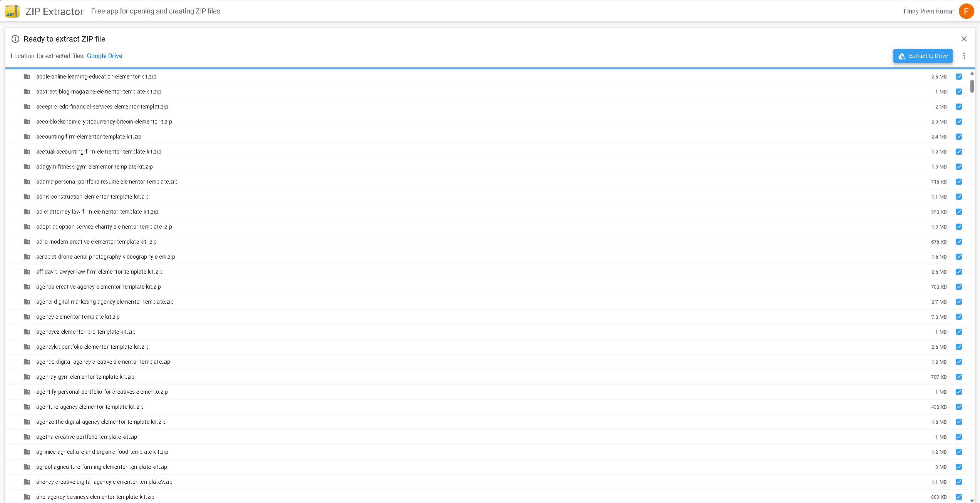Click the info icon beside Ready to extract
The image size is (980, 503).
point(15,39)
